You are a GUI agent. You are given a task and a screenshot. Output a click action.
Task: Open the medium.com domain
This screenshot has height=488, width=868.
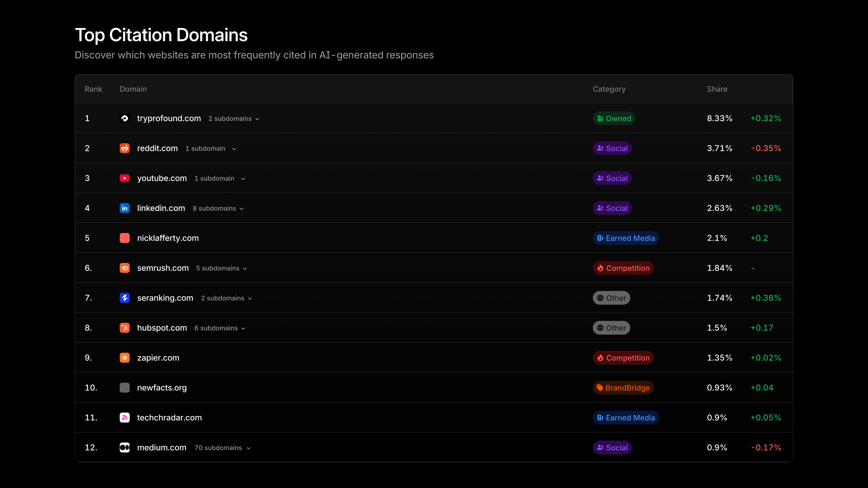coord(162,448)
